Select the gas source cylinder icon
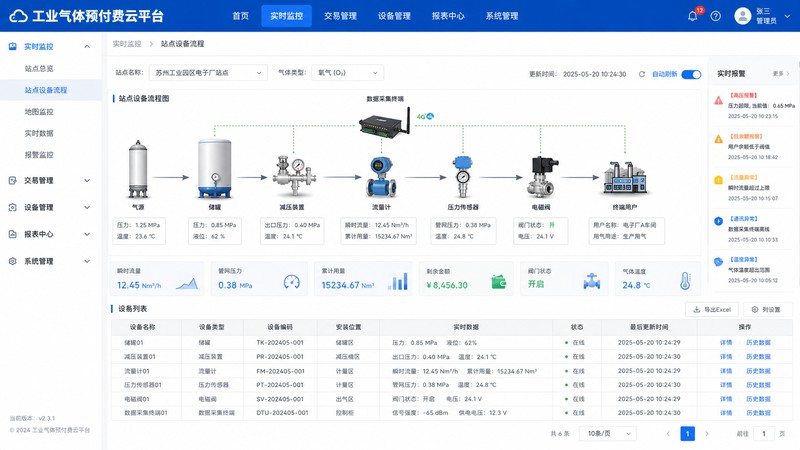Screen dimensions: 800x450 point(138,169)
